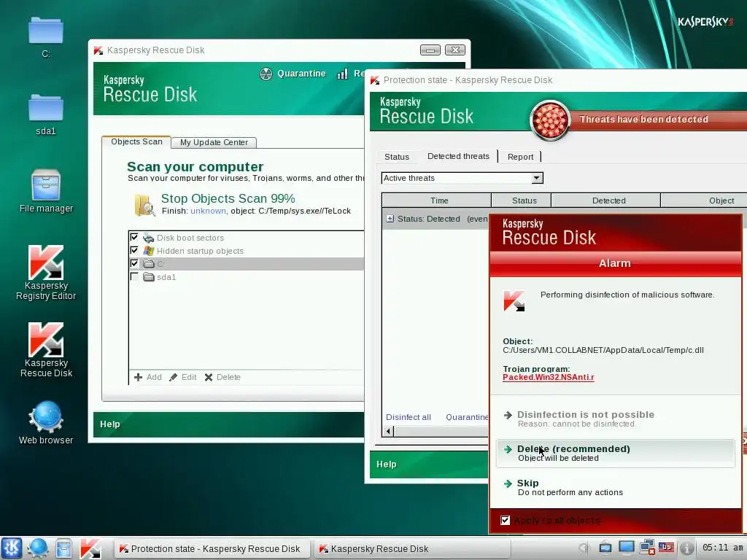Launch Kaspersky Rescue Disk desktop icon
Screen dimensions: 747x560
pyautogui.click(x=46, y=350)
